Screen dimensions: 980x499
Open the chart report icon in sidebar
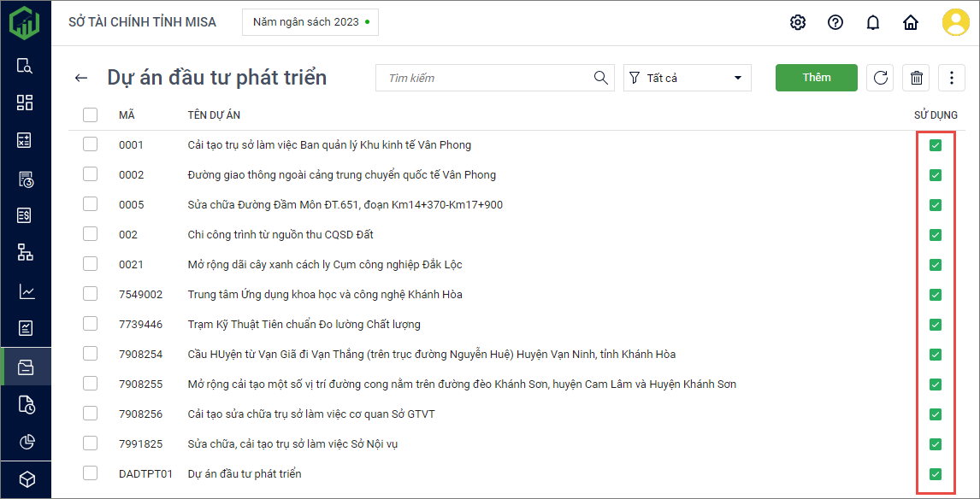pos(26,291)
